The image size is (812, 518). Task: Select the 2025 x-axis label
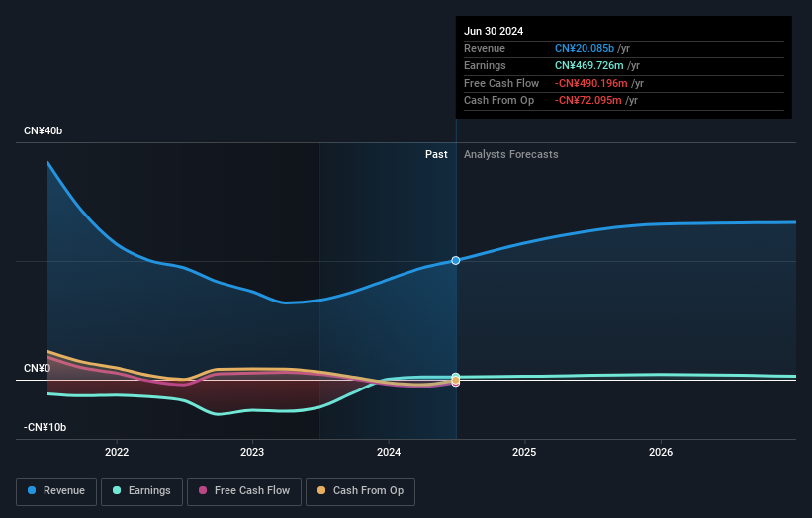(524, 452)
